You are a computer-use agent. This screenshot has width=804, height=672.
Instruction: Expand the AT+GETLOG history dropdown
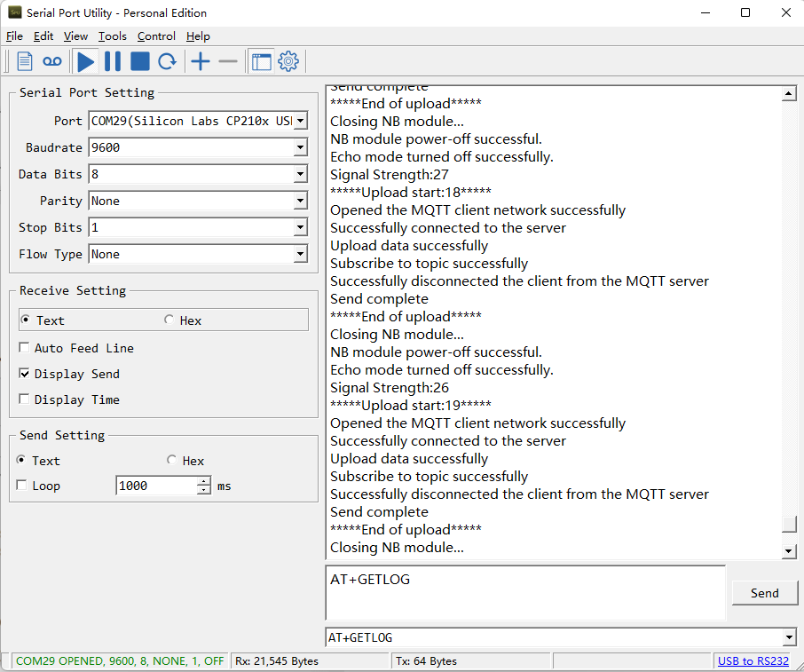(x=789, y=637)
